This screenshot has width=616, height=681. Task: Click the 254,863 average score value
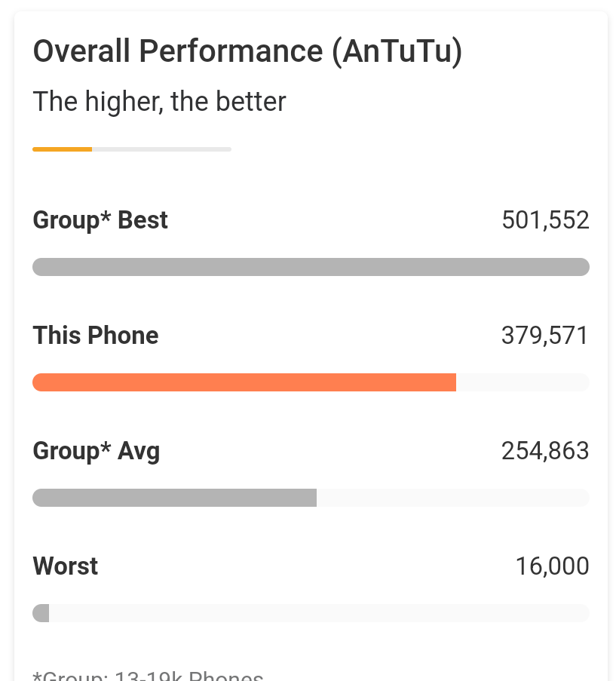click(x=545, y=451)
